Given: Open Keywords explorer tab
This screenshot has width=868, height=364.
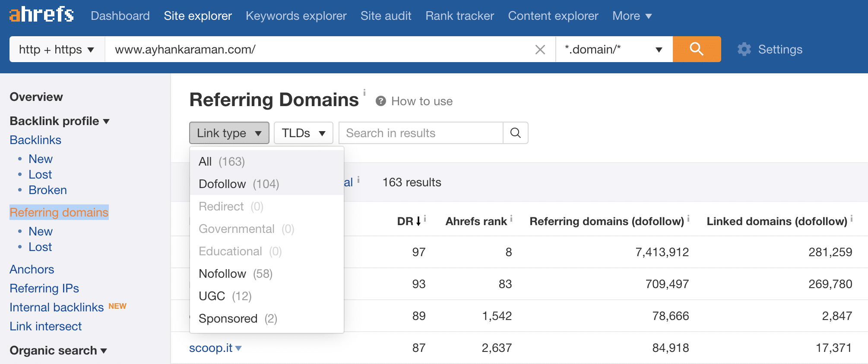Looking at the screenshot, I should (x=296, y=16).
